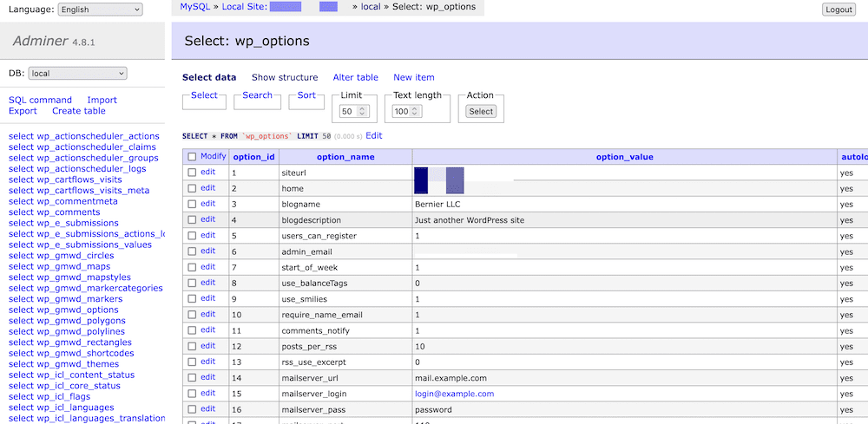
Task: Open the Alter table page
Action: [x=355, y=77]
